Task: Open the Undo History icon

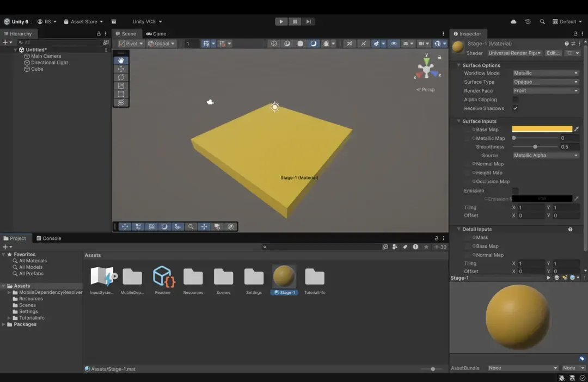Action: click(x=528, y=22)
